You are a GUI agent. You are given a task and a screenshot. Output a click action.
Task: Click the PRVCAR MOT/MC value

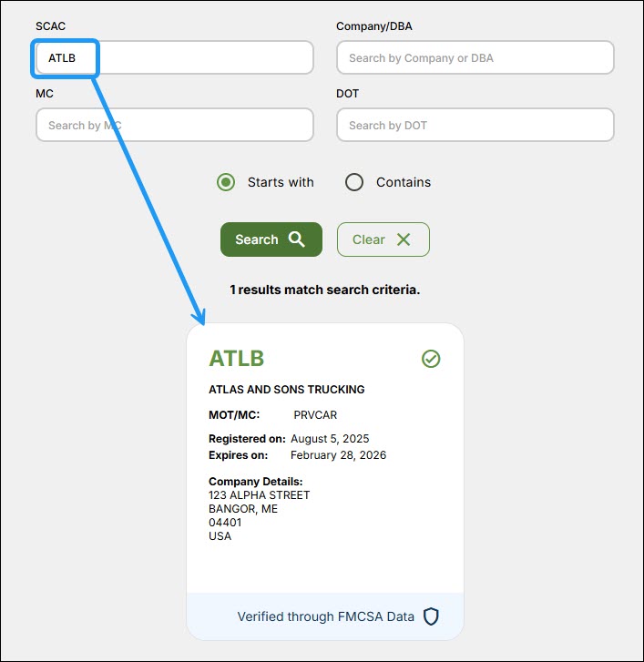pos(315,415)
